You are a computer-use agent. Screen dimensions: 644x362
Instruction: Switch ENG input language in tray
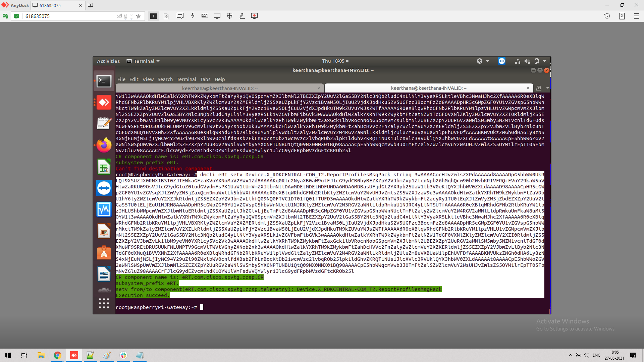tap(596, 355)
